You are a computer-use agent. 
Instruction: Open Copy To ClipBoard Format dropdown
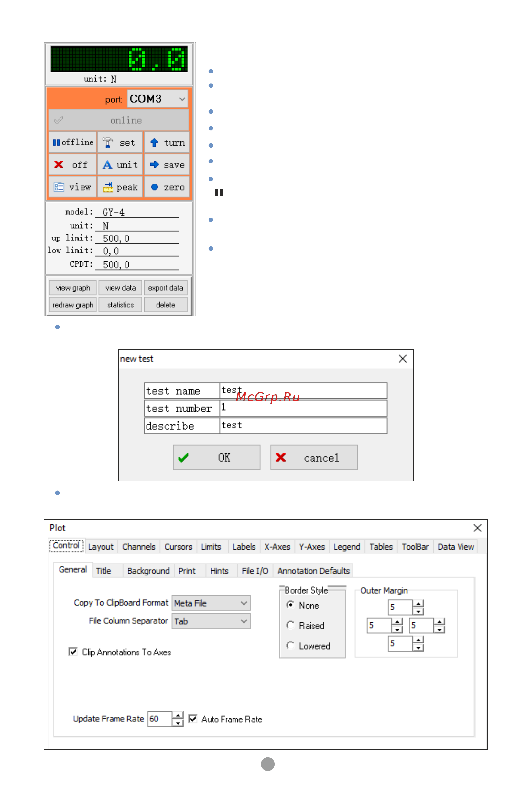(x=211, y=603)
